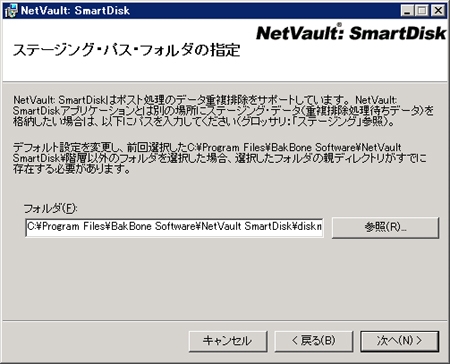Click the NetVault: SmartDisk banner logo
The image size is (450, 364).
coord(351,32)
